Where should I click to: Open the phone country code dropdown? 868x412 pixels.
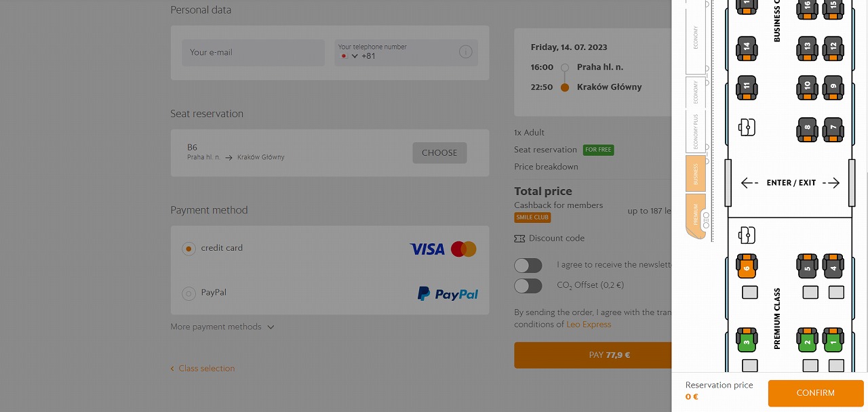coord(349,56)
